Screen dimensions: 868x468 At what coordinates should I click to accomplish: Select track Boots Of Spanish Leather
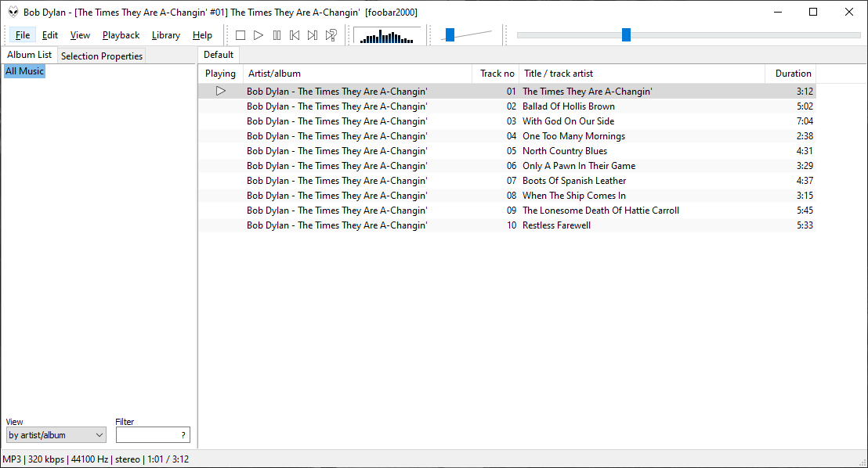point(507,181)
